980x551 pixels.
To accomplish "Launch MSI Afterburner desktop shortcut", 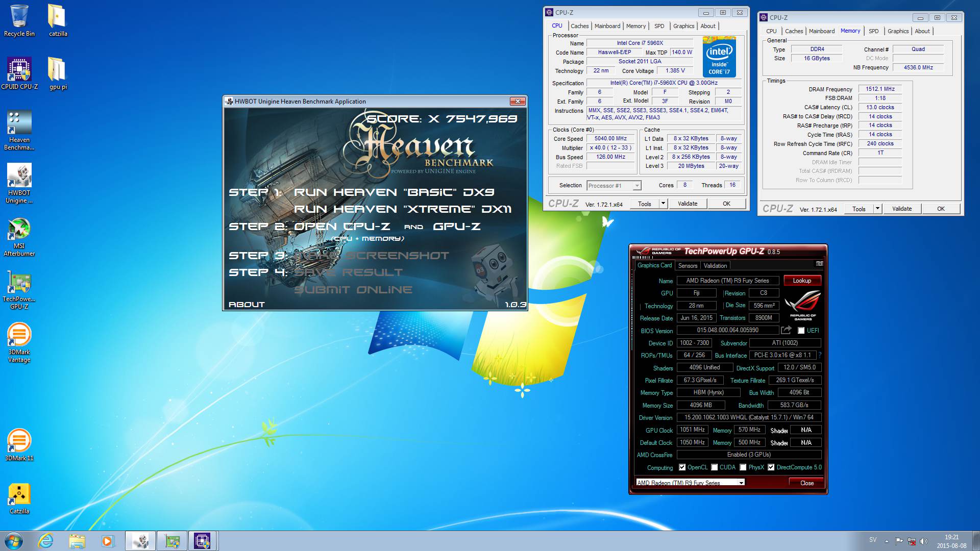I will point(19,236).
